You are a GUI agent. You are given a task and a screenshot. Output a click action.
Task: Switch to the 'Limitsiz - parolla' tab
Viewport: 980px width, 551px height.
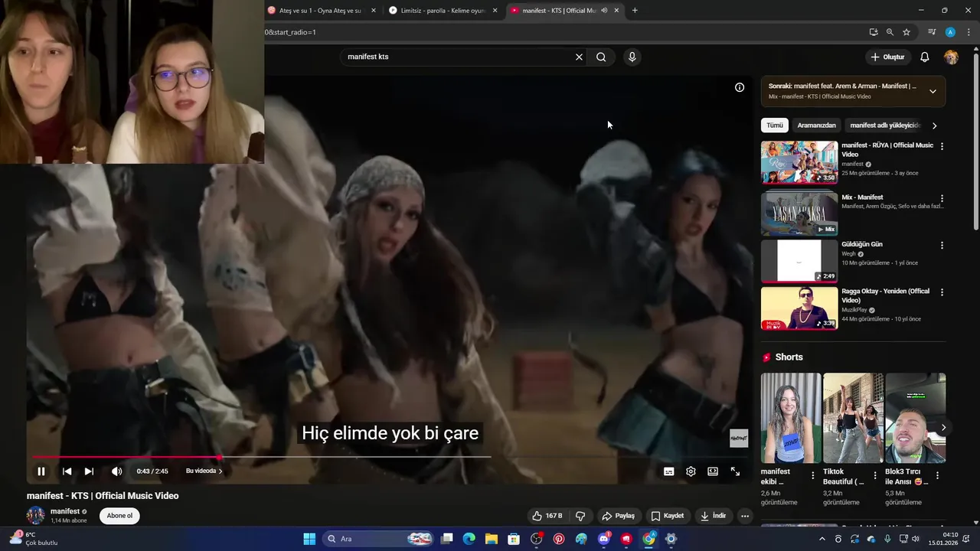coord(443,11)
